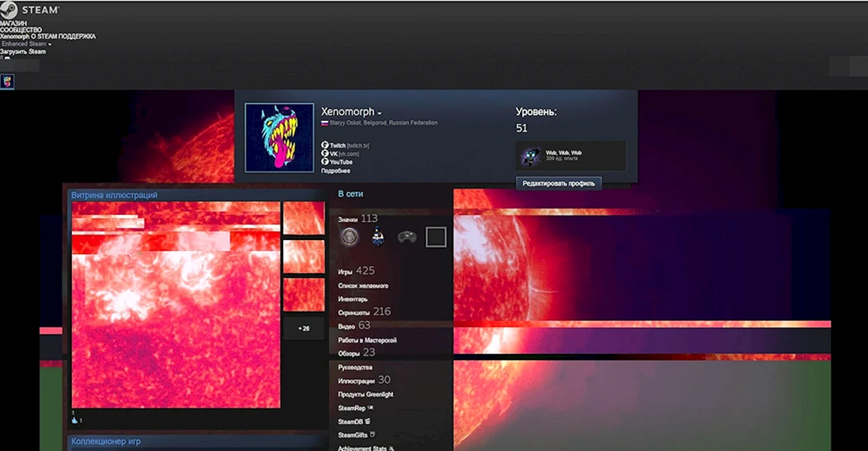Screen dimensions: 868x451
Task: Open the +26 more illustrations thumbnail
Action: click(x=304, y=329)
